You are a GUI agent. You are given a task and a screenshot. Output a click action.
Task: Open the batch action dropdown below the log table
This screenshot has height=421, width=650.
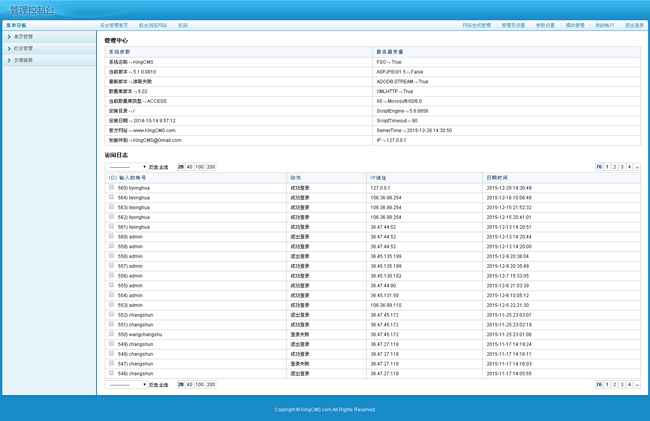tap(127, 385)
